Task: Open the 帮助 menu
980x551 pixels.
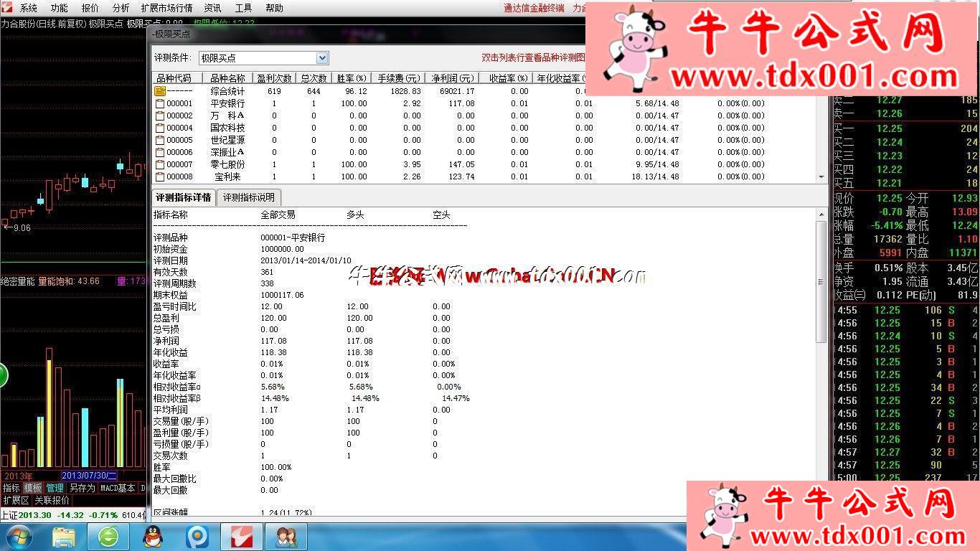Action: (x=274, y=8)
